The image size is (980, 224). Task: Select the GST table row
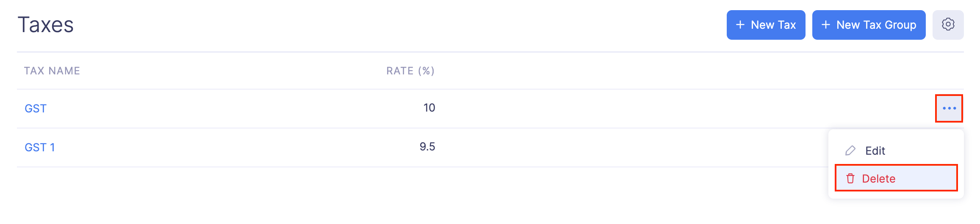(x=593, y=109)
